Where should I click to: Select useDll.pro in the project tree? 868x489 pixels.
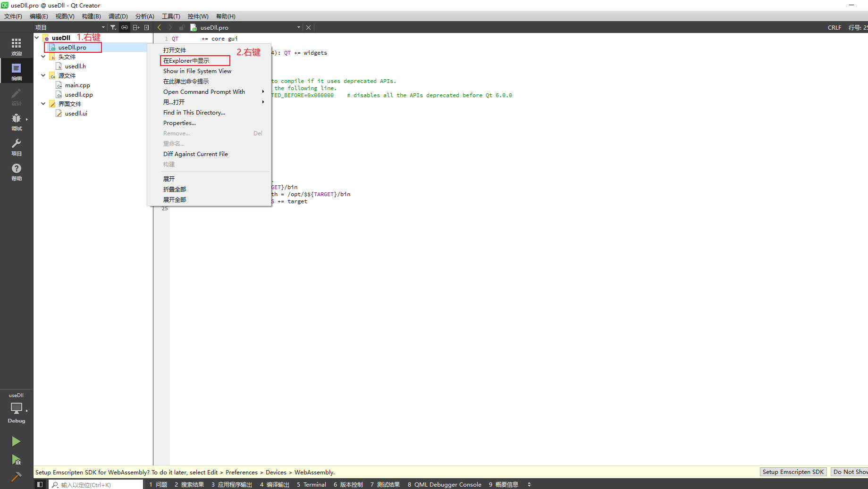pos(72,47)
